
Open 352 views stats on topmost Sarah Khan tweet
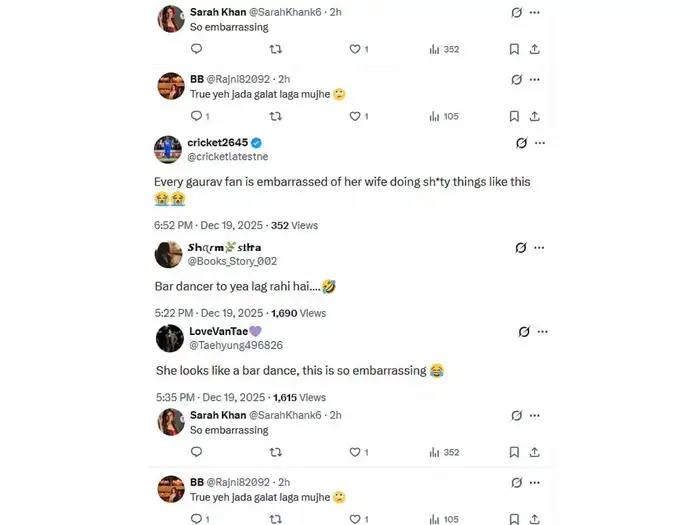pos(443,49)
